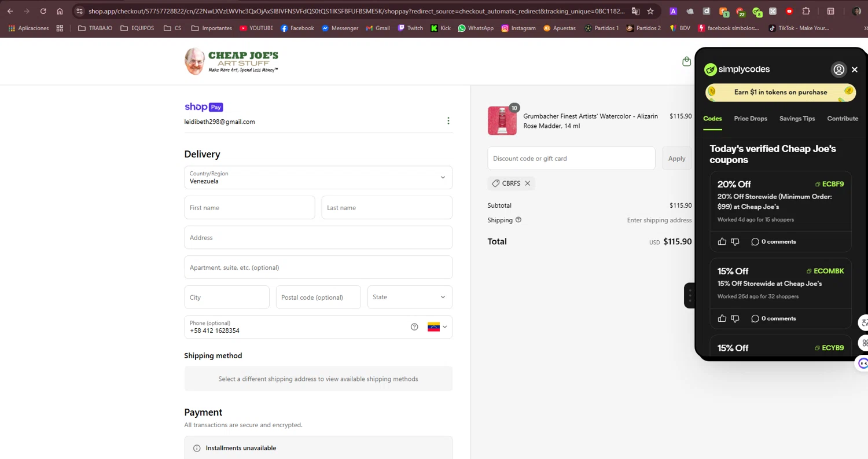This screenshot has height=459, width=868.
Task: Open the Importantes bookmarks folder
Action: [x=212, y=28]
